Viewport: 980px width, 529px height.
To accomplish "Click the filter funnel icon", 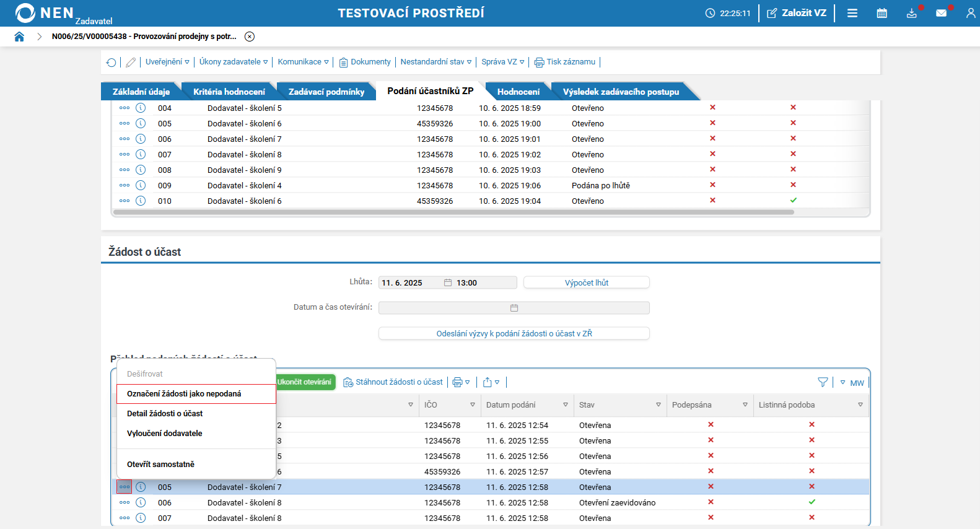I will [x=823, y=382].
